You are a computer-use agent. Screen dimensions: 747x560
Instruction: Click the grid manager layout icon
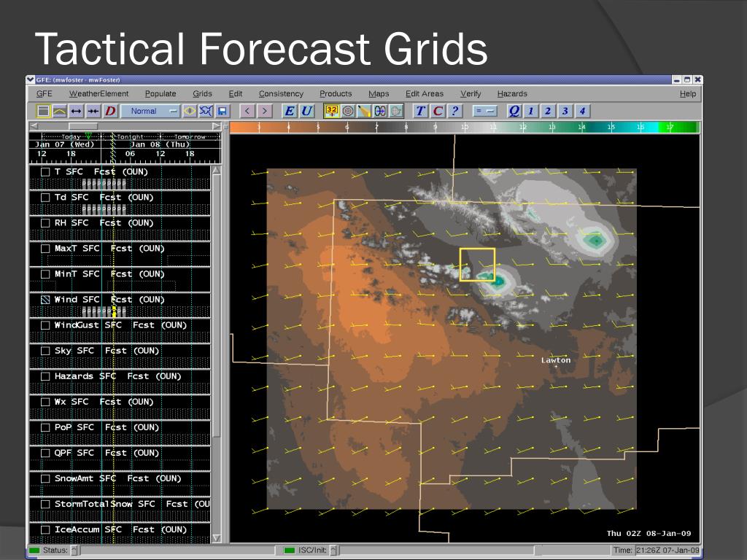pos(43,111)
